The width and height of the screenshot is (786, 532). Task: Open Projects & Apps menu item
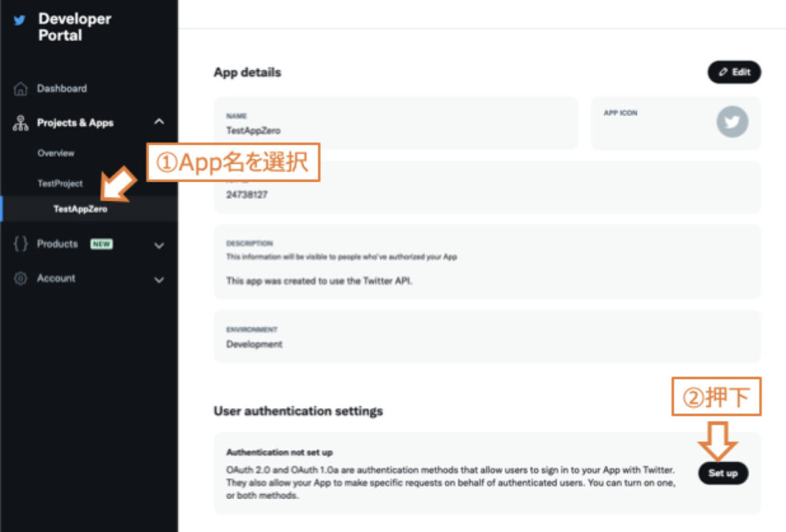75,123
